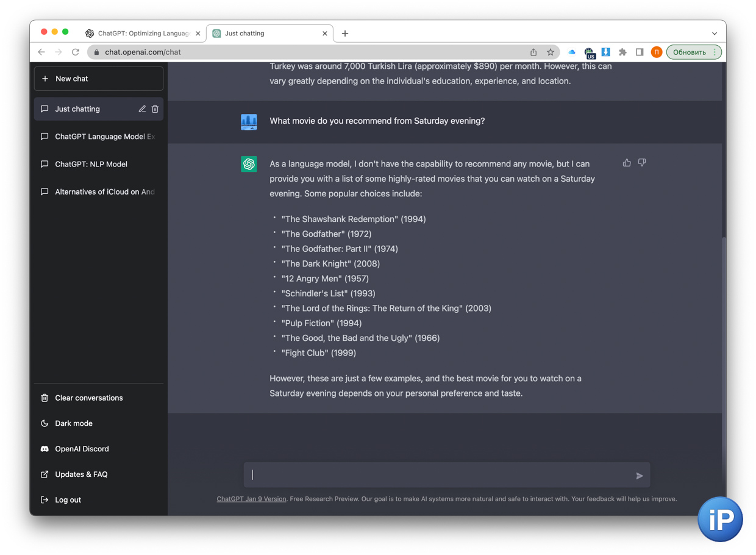Bookmark the page with the star icon
The height and width of the screenshot is (555, 756).
click(x=550, y=52)
